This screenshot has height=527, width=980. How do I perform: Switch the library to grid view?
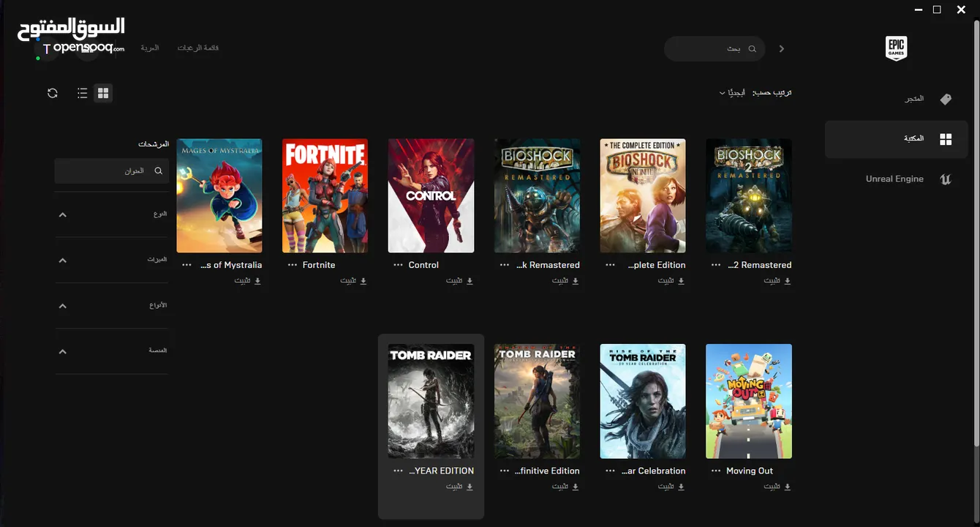103,93
